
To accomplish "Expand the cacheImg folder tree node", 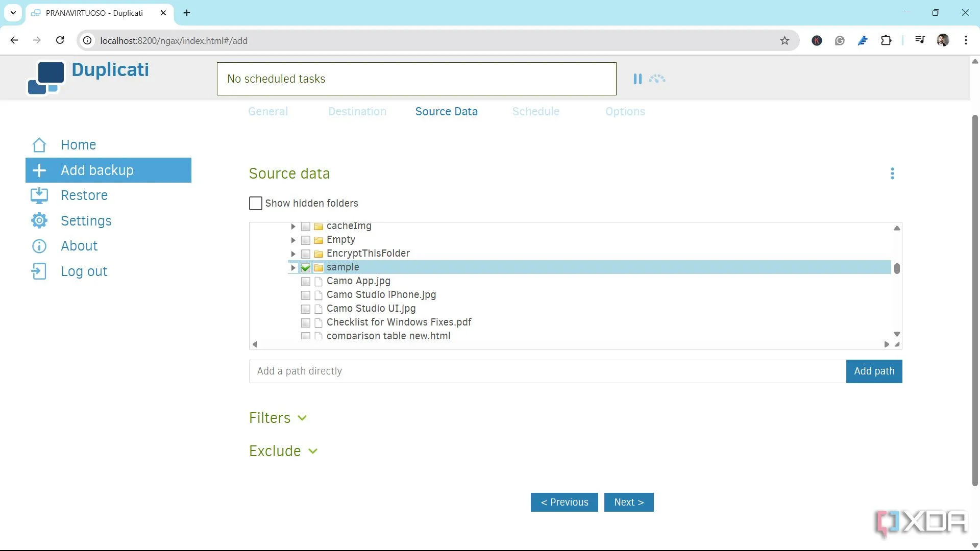I will [x=293, y=226].
